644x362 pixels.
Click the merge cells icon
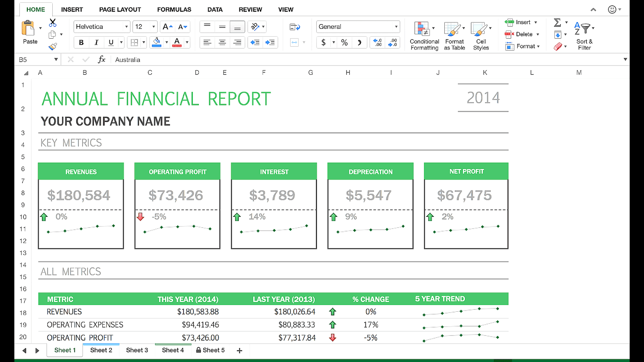294,42
